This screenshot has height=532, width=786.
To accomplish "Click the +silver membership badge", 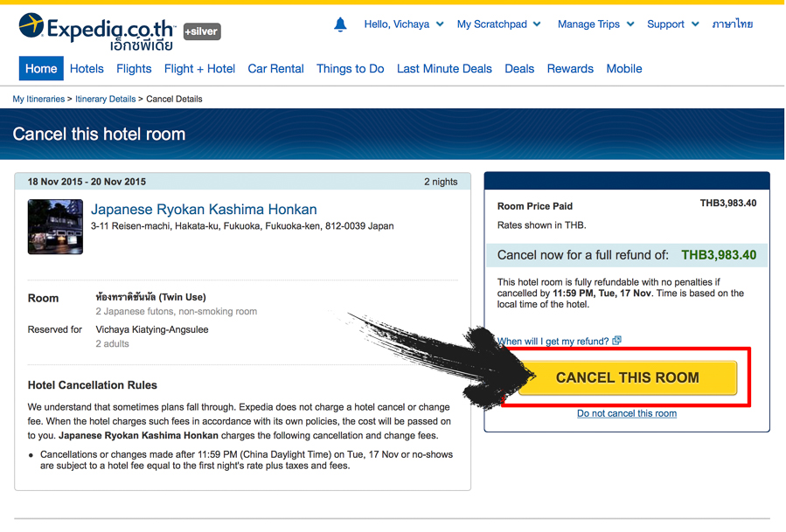I will [x=201, y=31].
